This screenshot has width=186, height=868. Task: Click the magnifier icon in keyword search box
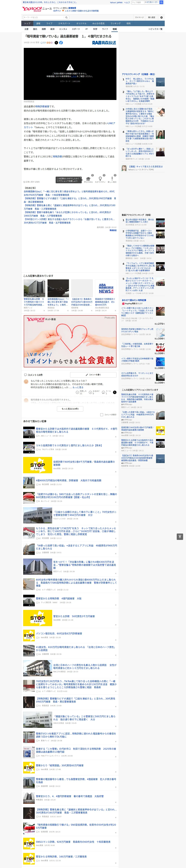pyautogui.click(x=66, y=18)
